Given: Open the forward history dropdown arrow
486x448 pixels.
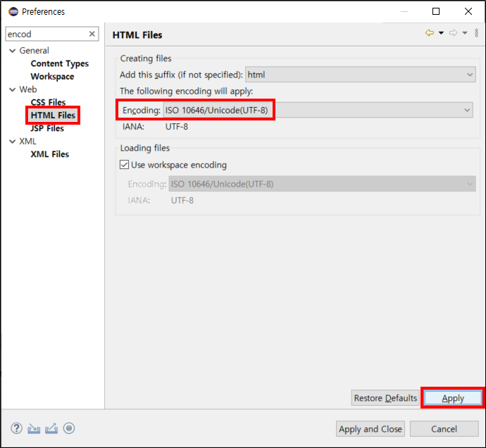Looking at the screenshot, I should 465,32.
